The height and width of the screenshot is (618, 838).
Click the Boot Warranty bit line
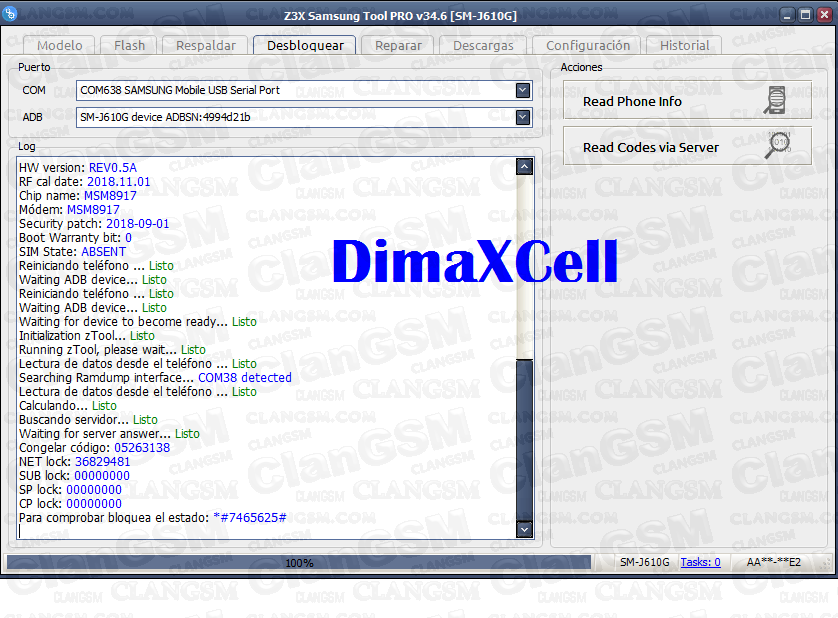75,237
